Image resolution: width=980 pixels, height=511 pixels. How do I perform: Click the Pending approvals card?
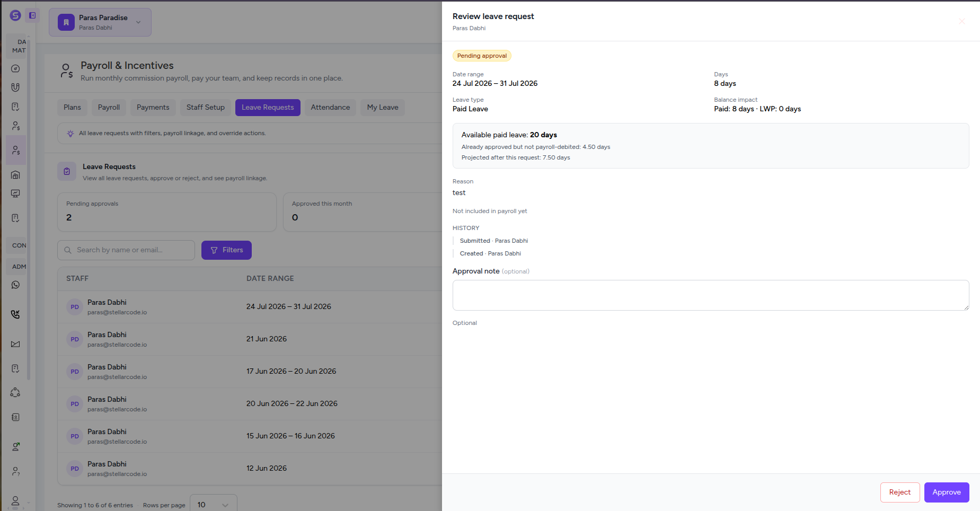(167, 212)
